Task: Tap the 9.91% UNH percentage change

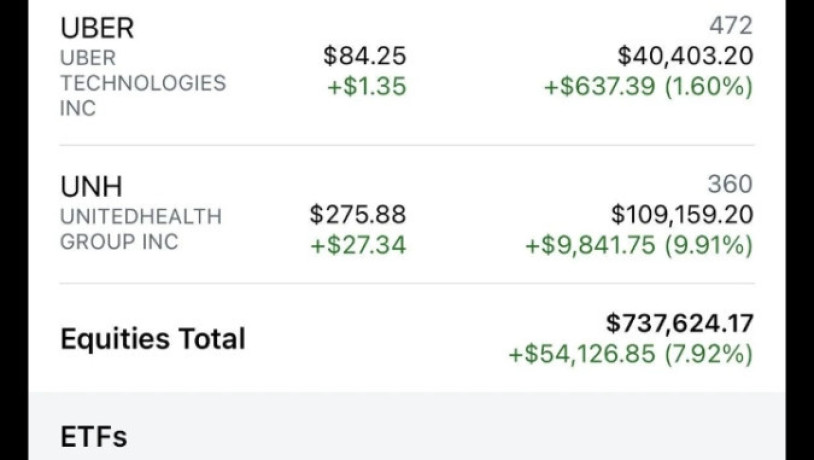Action: [x=712, y=245]
